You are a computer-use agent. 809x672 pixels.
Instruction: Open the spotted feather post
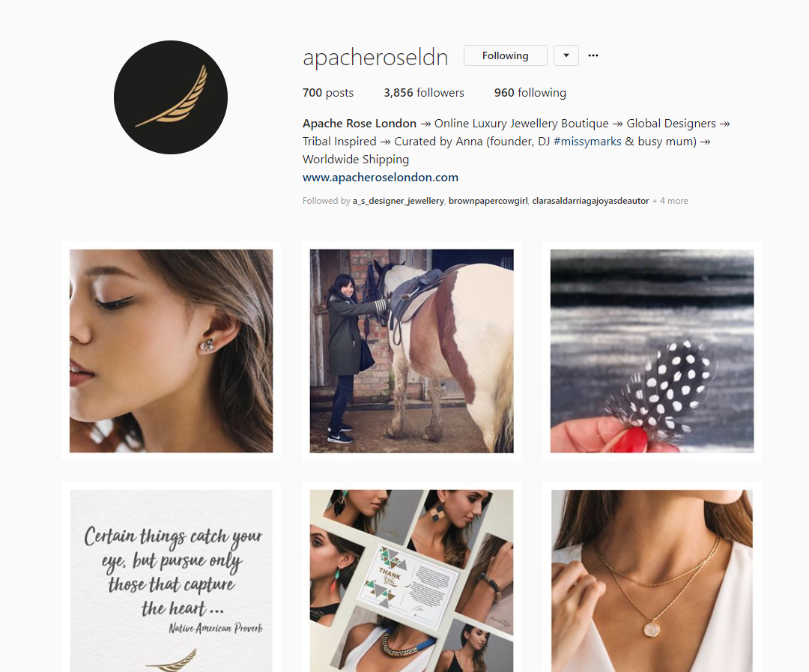(x=652, y=351)
